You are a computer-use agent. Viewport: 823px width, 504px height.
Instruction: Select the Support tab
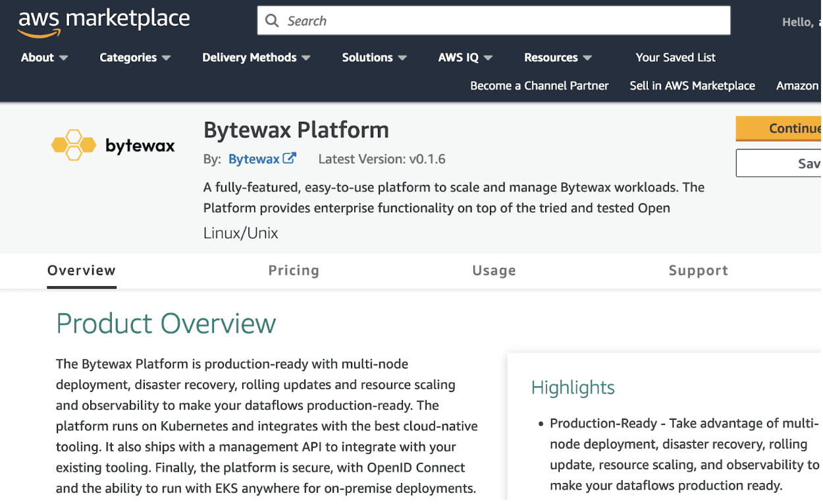point(698,270)
